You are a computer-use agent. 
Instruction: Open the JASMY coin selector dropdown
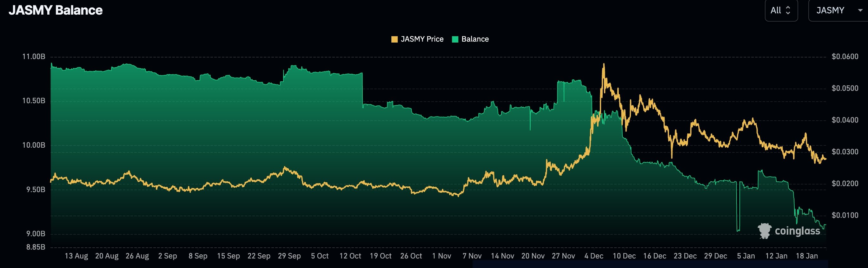[838, 10]
